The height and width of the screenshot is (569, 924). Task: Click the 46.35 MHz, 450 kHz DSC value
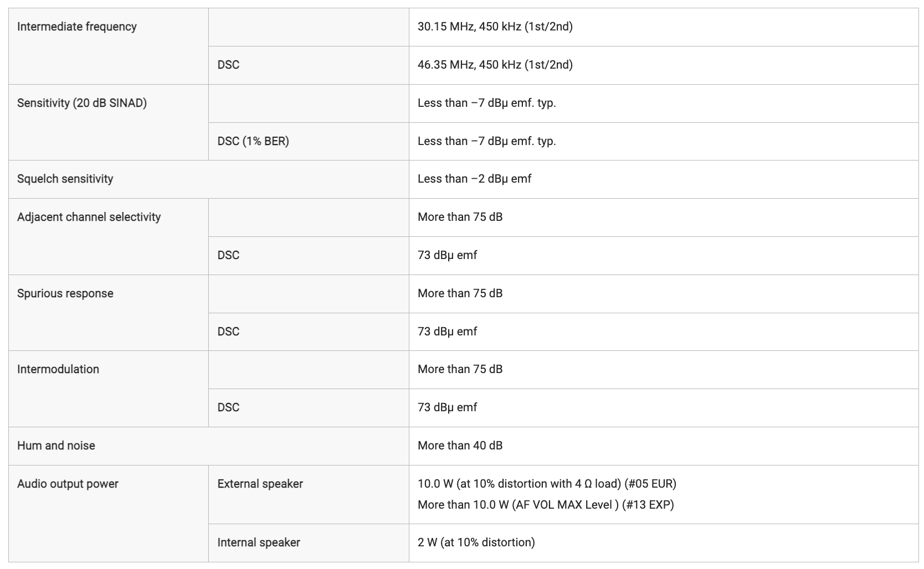tap(495, 65)
